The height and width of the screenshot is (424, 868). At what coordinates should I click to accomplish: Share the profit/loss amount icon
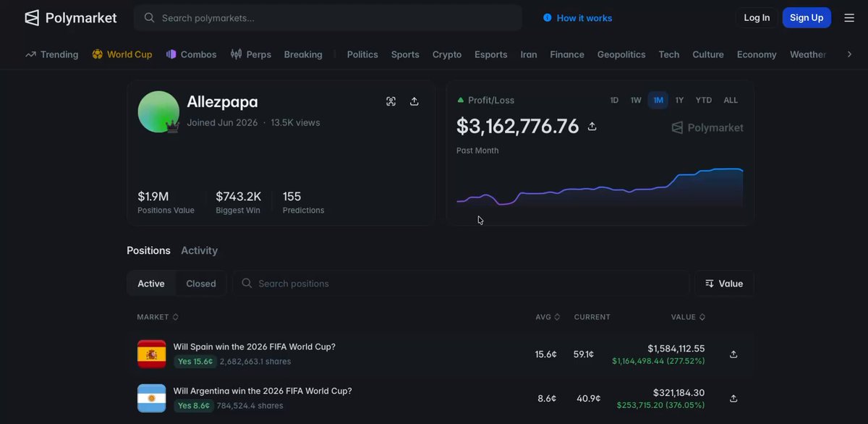pos(592,127)
